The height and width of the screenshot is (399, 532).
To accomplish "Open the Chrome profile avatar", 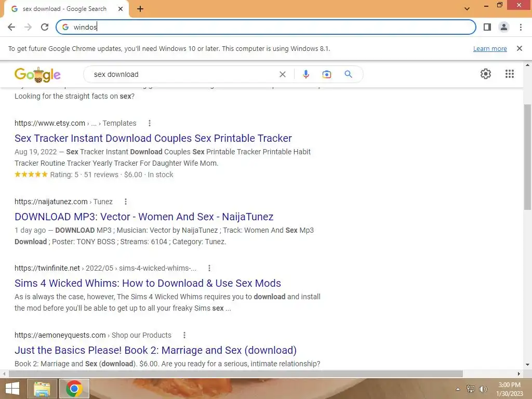I will 504,27.
